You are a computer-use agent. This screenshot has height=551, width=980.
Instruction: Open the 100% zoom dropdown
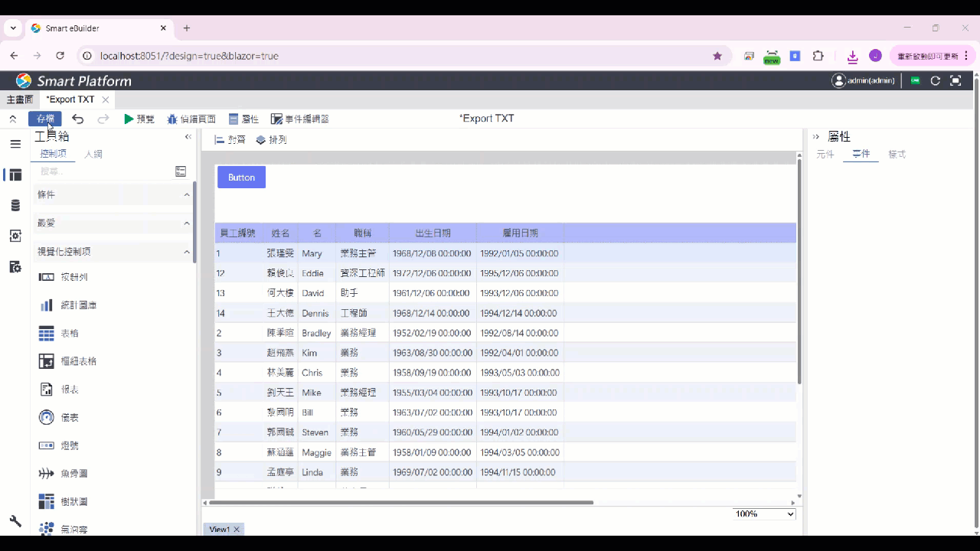tap(764, 514)
